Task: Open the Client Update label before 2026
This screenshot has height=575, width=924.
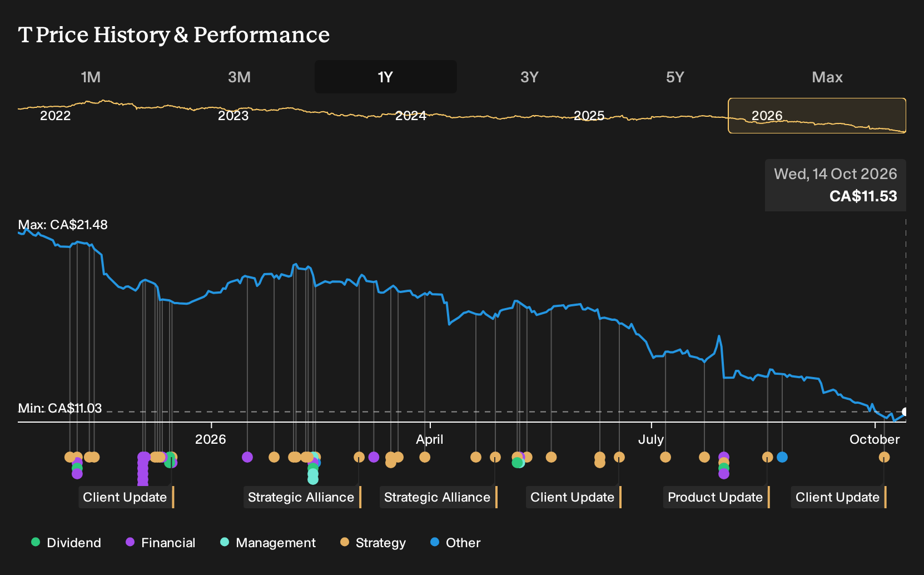Action: (126, 497)
